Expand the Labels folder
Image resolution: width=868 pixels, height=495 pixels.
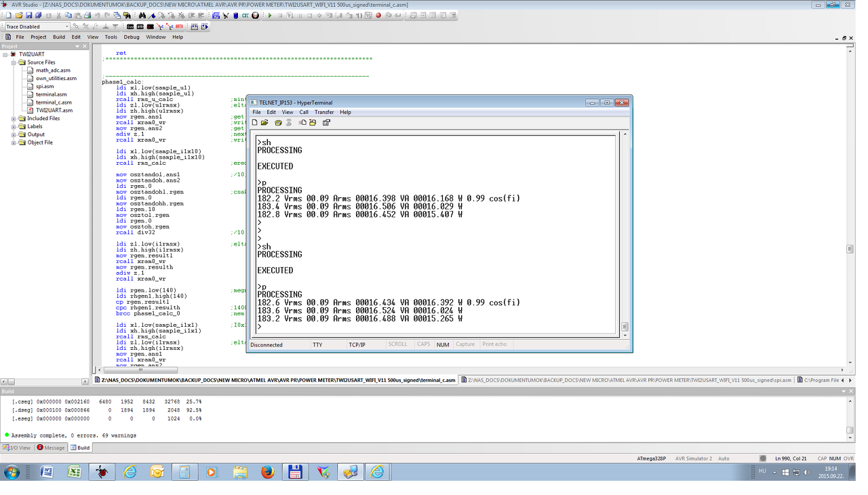tap(14, 127)
